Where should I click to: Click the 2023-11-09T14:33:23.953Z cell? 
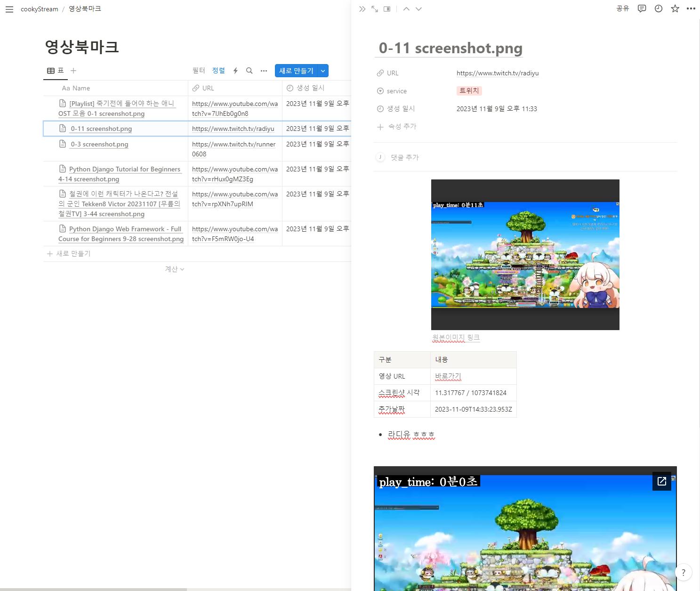[473, 409]
